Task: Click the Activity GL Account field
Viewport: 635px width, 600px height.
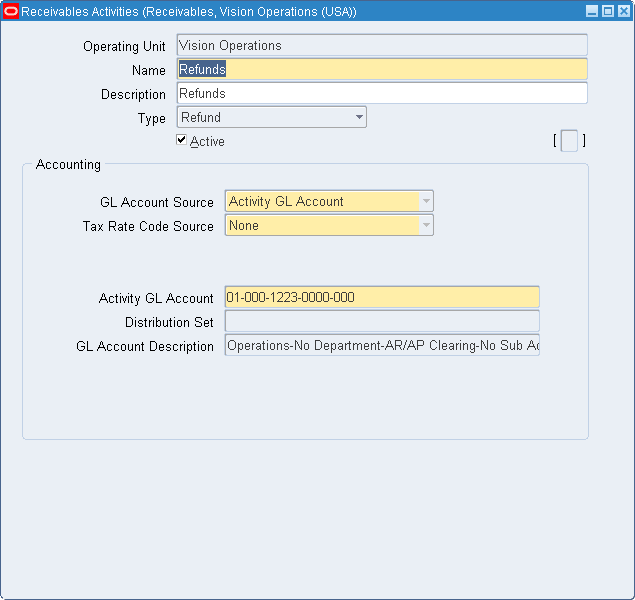Action: pos(382,297)
